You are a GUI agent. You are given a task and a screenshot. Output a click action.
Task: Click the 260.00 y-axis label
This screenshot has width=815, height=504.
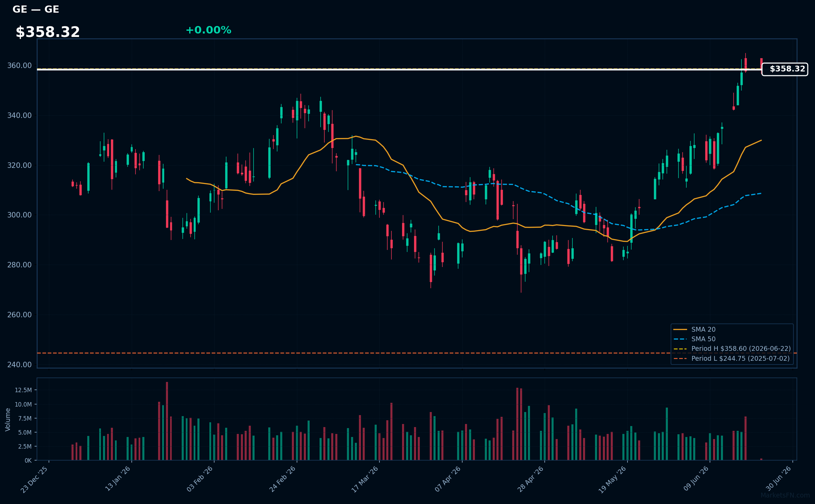[20, 315]
